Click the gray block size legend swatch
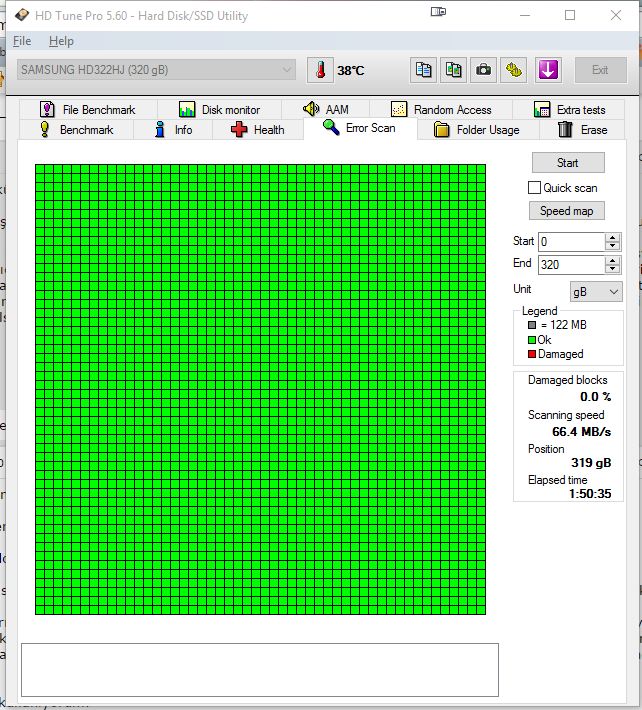 (532, 325)
